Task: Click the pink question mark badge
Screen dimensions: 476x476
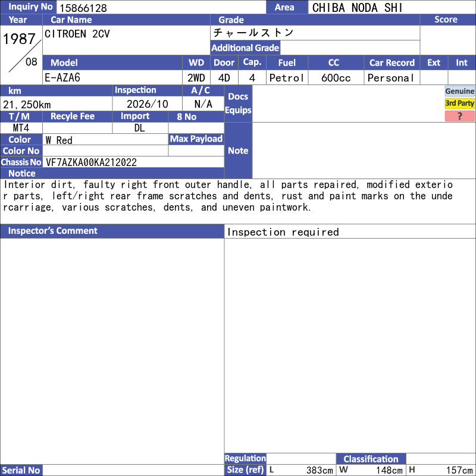Action: pos(459,116)
